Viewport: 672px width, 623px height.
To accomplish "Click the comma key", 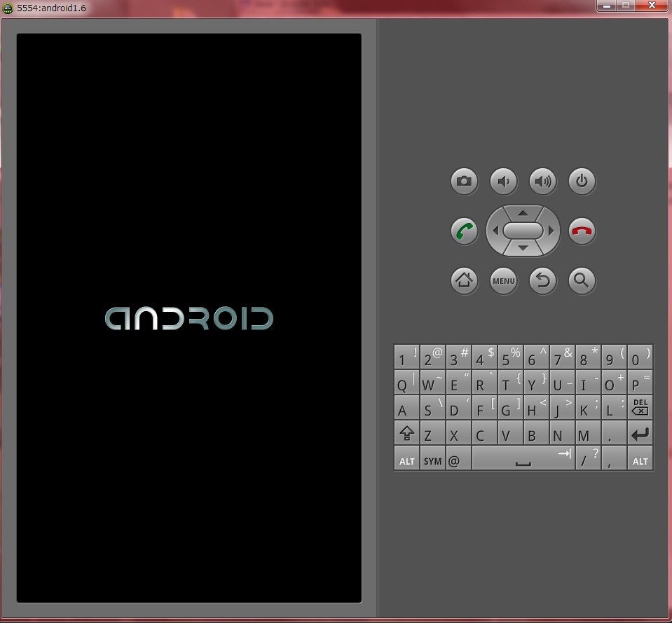I will coord(614,458).
